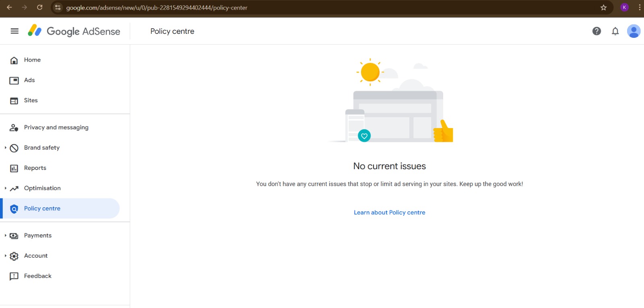Image resolution: width=644 pixels, height=308 pixels.
Task: Go to Home in sidebar
Action: [32, 60]
